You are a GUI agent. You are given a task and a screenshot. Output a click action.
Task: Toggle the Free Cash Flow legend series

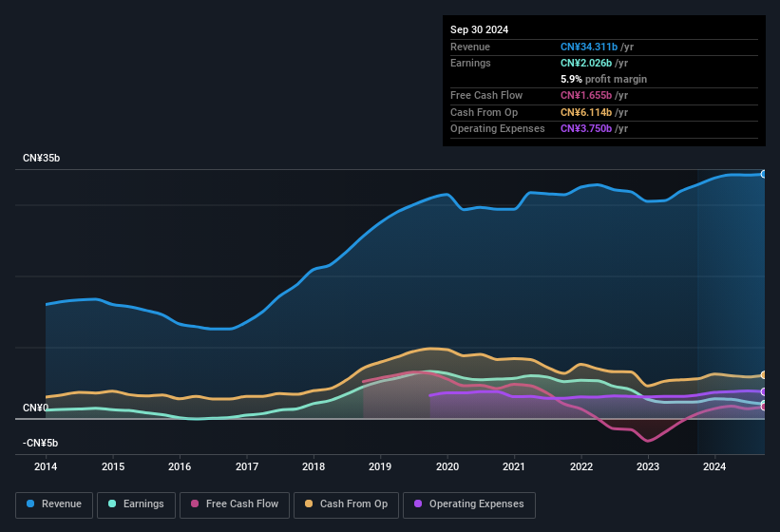pyautogui.click(x=235, y=504)
